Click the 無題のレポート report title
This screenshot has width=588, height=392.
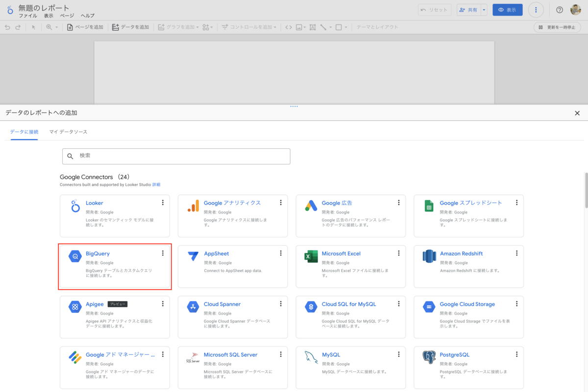(x=44, y=8)
